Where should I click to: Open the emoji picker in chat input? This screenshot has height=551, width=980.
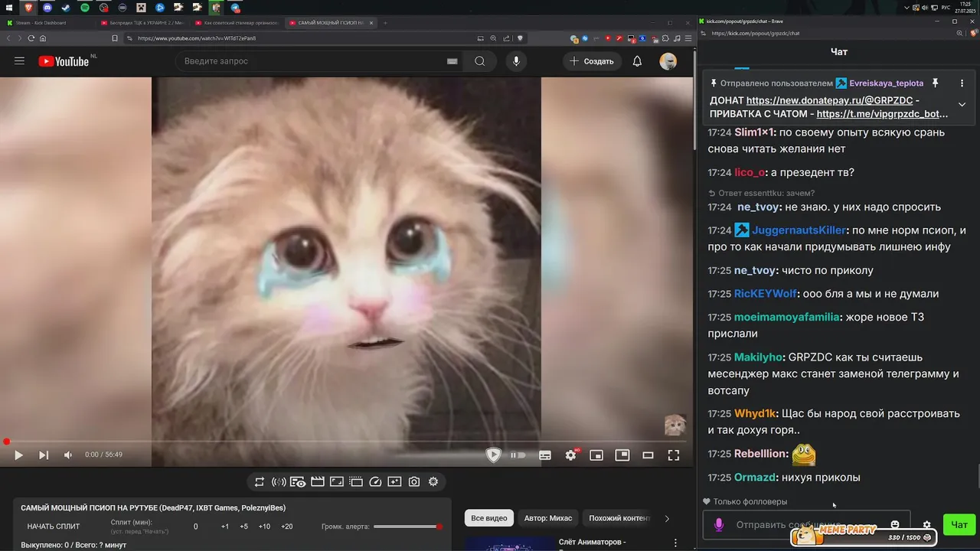pos(895,525)
